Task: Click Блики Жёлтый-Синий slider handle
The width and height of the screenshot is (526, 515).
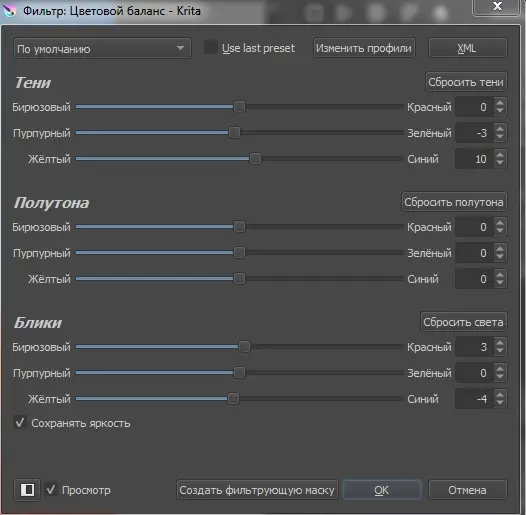Action: 233,399
